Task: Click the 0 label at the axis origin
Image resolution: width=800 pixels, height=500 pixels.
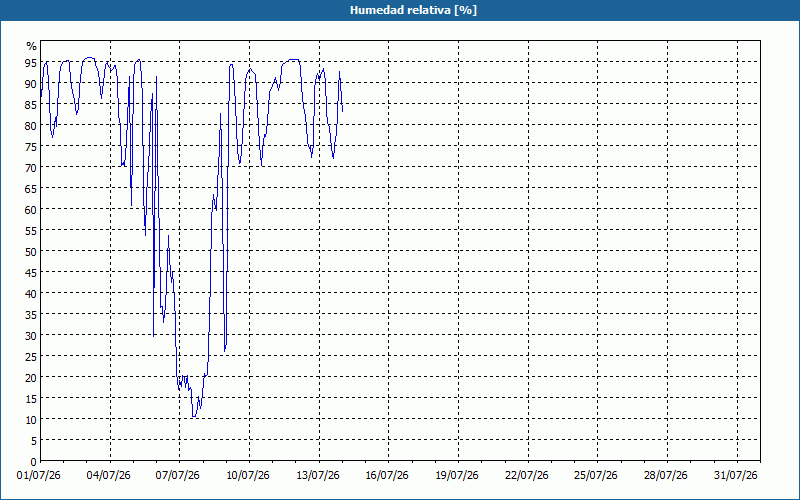Action: (34, 462)
